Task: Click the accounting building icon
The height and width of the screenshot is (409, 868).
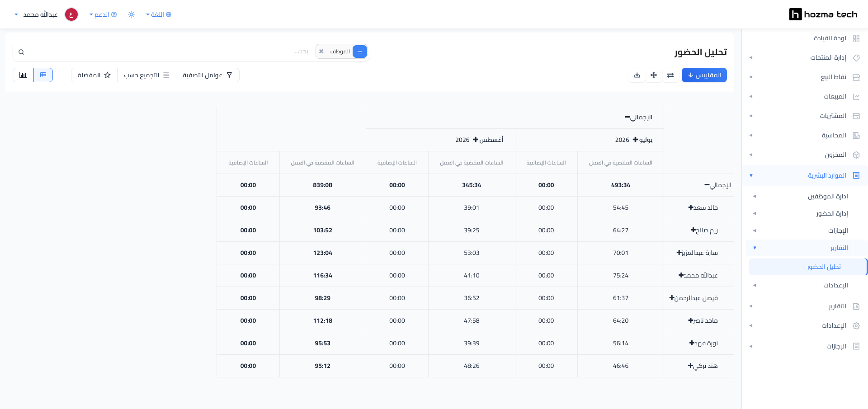Action: (856, 136)
